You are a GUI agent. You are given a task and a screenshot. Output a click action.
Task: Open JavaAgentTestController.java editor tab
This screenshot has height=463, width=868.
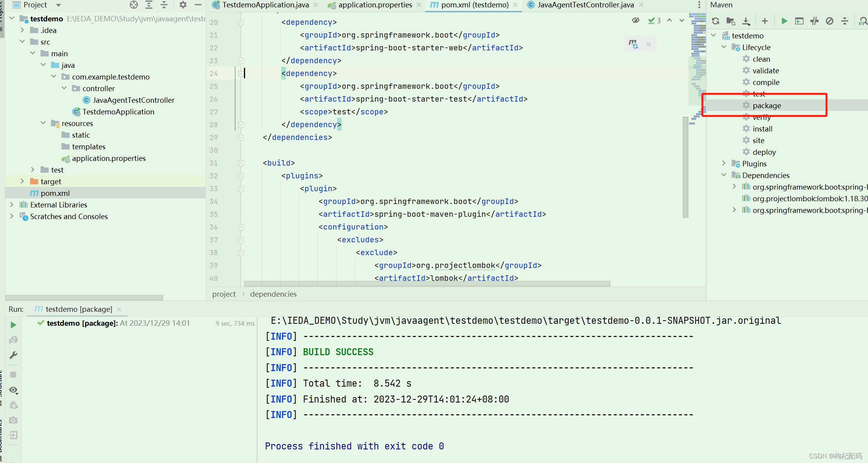[x=585, y=5]
